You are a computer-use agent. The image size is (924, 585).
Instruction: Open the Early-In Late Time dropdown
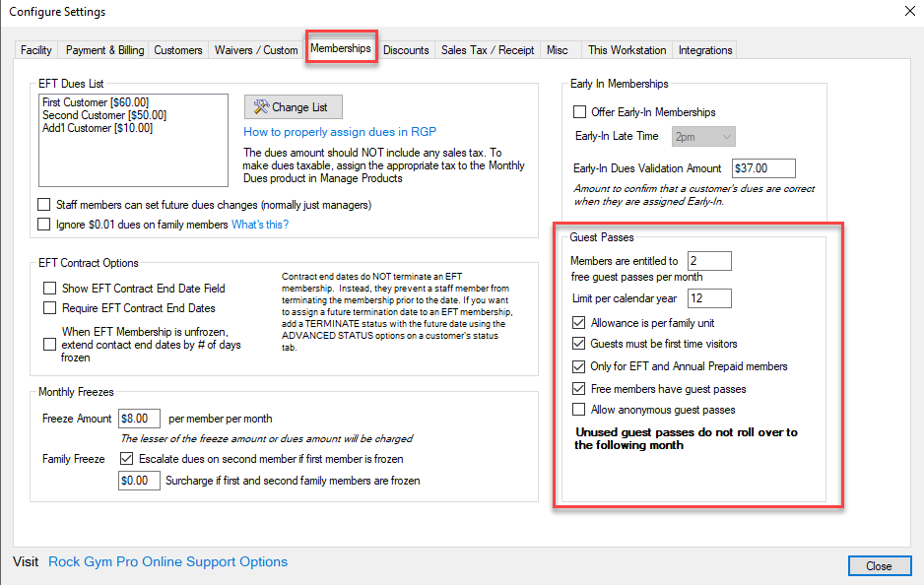(x=703, y=136)
